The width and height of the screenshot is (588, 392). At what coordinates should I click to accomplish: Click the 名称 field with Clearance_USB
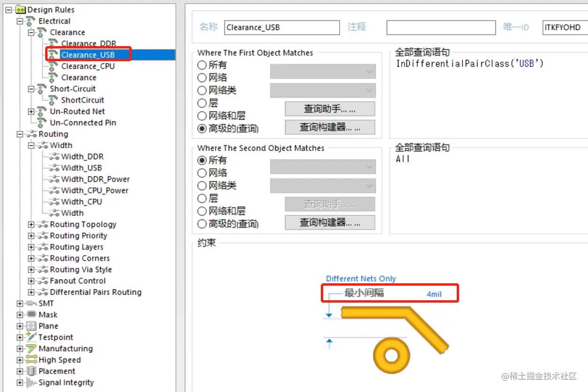[282, 27]
